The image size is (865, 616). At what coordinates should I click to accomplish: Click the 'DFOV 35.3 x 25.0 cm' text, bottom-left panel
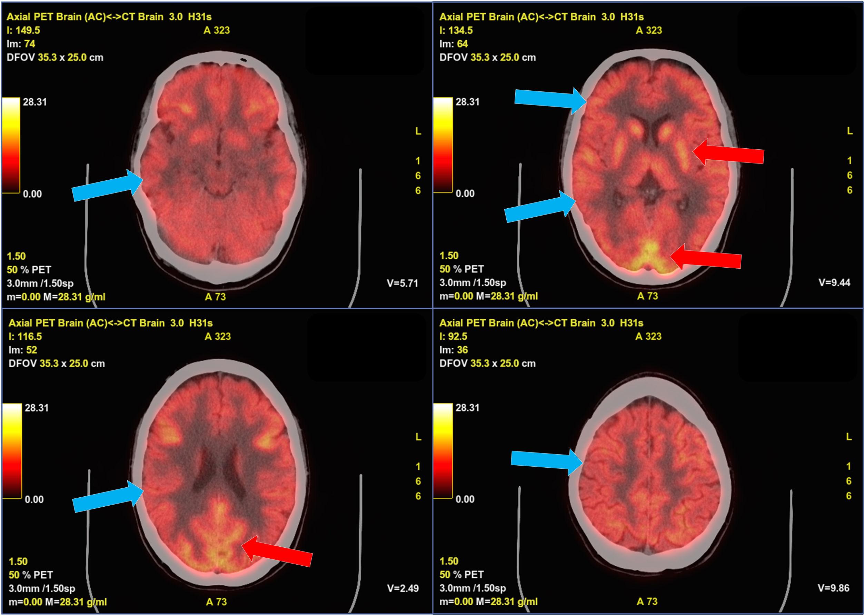coord(57,364)
